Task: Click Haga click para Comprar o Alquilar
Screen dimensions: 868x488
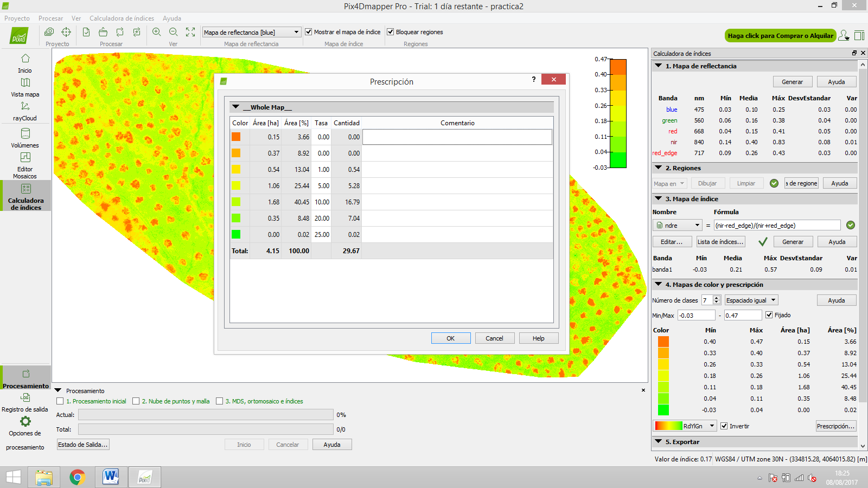Action: [780, 35]
